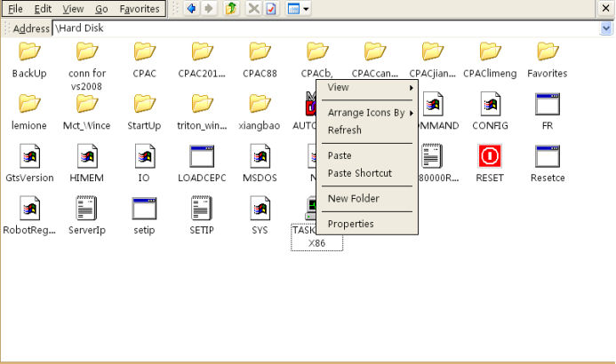Select the BackUp folder
The height and width of the screenshot is (364, 616).
[29, 51]
